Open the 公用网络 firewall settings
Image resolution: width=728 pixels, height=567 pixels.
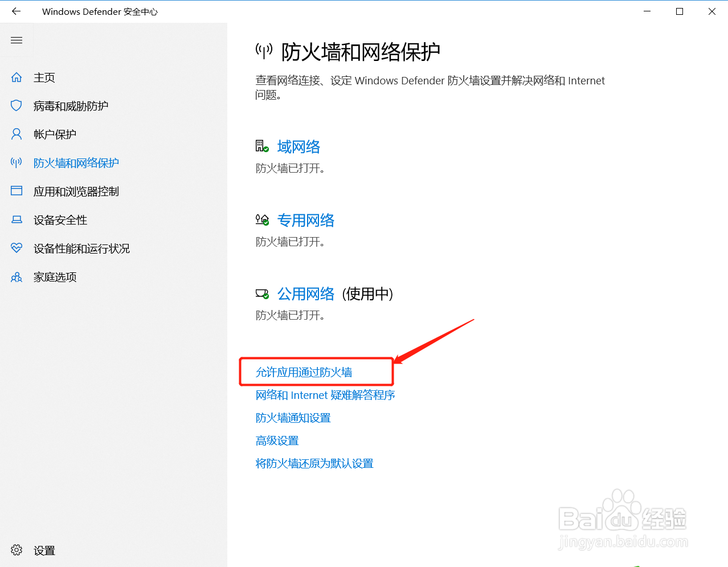(306, 294)
